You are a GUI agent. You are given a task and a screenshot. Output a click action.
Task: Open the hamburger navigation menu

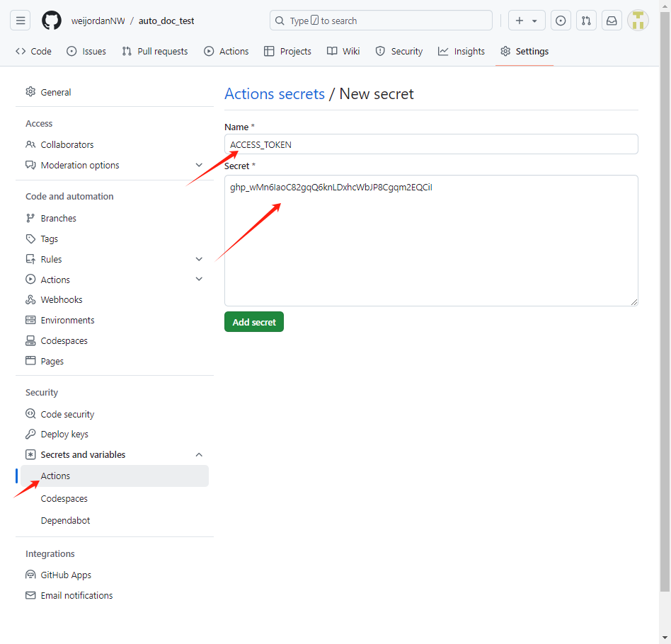(x=20, y=21)
